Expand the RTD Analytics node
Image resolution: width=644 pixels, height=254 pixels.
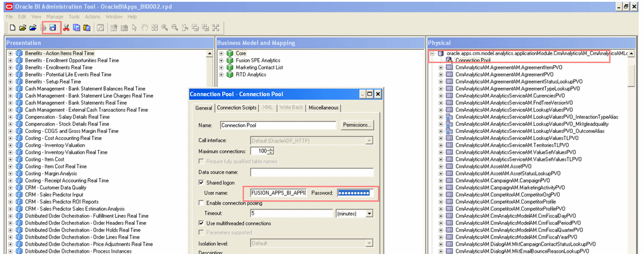click(x=222, y=75)
